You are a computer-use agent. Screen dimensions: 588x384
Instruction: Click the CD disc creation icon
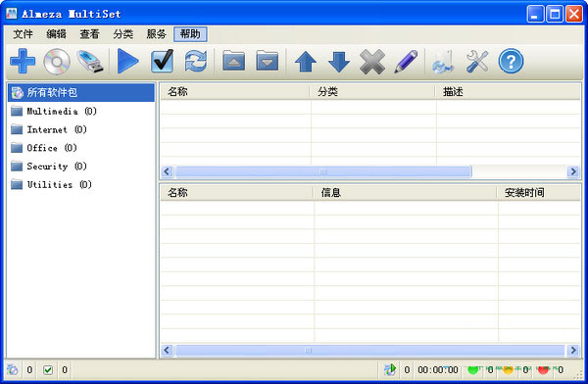tap(57, 61)
